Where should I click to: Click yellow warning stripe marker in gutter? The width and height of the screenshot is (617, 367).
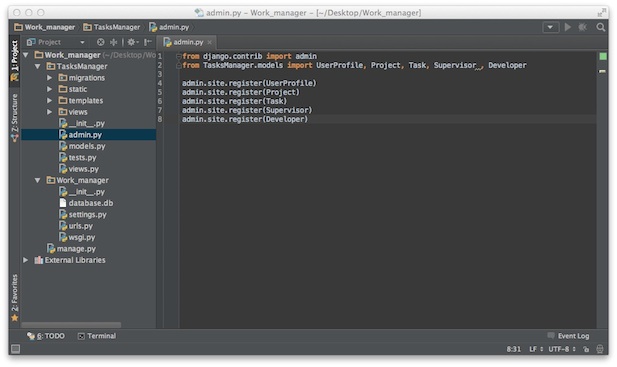click(x=602, y=72)
